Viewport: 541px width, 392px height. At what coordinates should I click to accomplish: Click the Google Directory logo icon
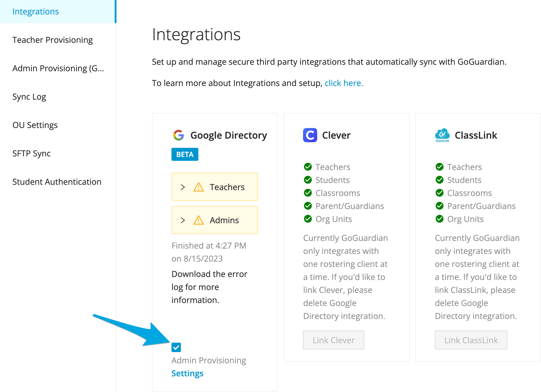coord(178,135)
